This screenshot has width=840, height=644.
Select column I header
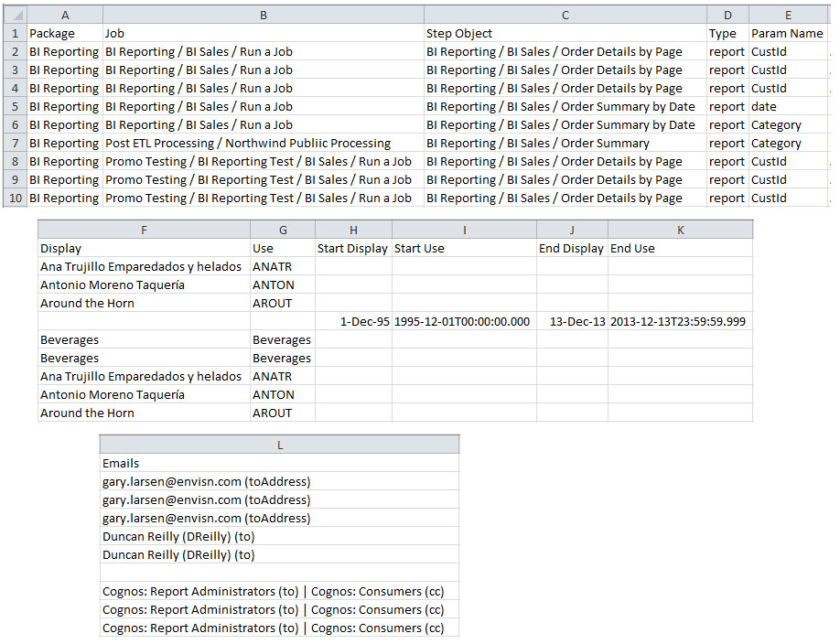click(x=465, y=230)
